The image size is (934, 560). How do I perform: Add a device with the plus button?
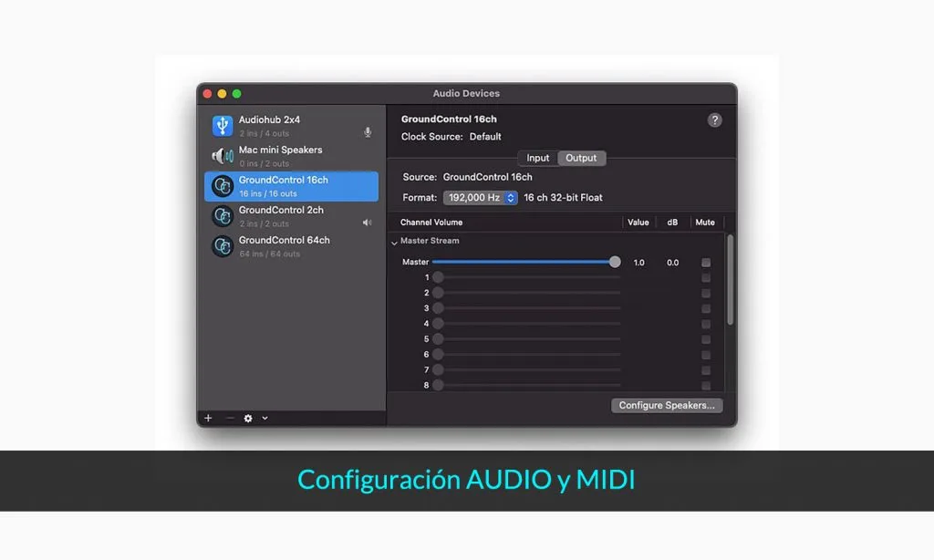[208, 419]
